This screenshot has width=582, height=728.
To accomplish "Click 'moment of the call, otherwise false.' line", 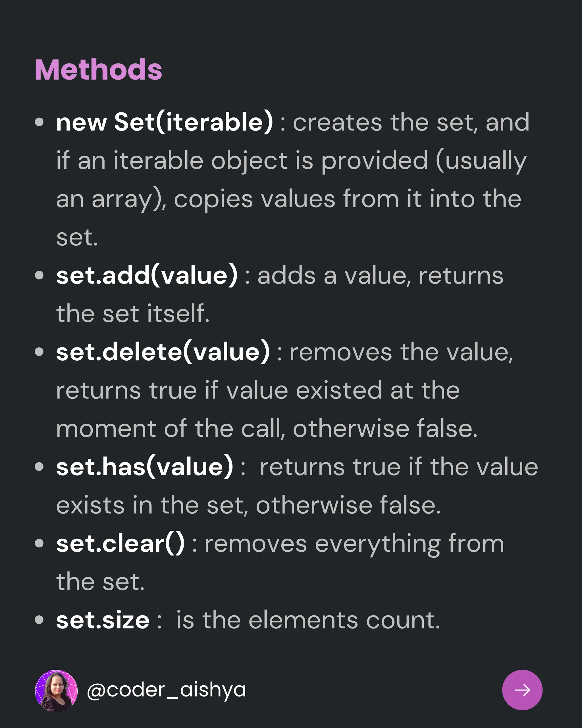I will (267, 429).
